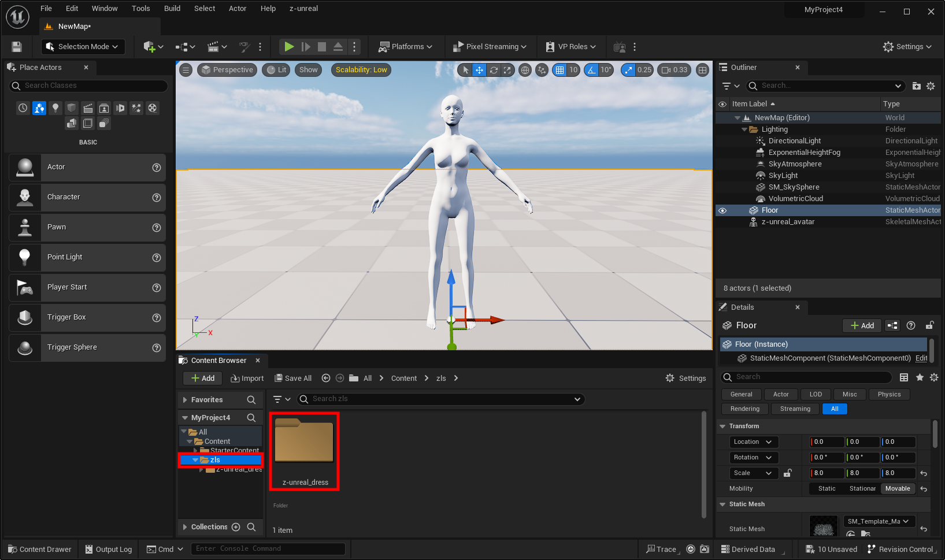The image size is (945, 560).
Task: Switch to the NewMap tab
Action: point(75,27)
